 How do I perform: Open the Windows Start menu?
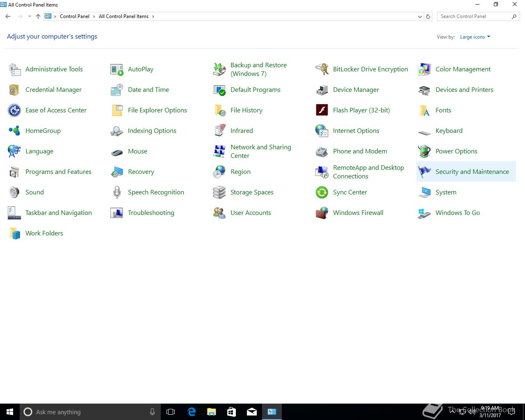10,412
